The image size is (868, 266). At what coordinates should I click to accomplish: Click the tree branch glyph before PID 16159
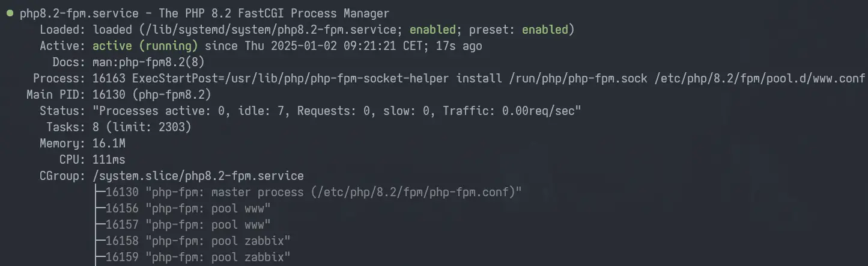[99, 257]
